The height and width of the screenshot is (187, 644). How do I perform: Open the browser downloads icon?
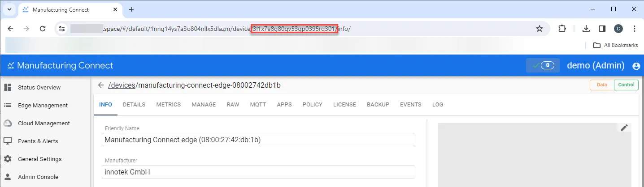(586, 29)
